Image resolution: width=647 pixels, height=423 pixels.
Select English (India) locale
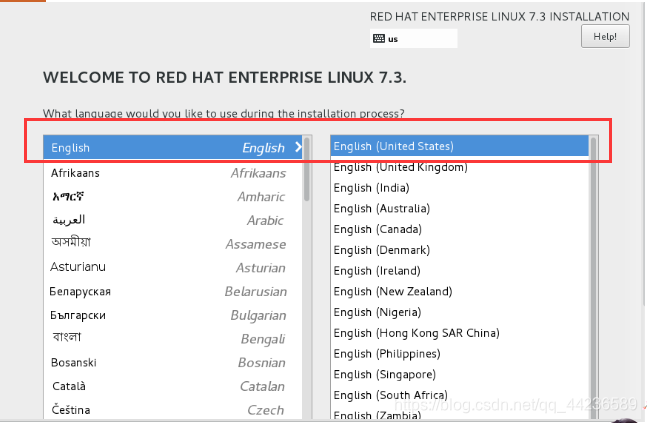pos(460,188)
